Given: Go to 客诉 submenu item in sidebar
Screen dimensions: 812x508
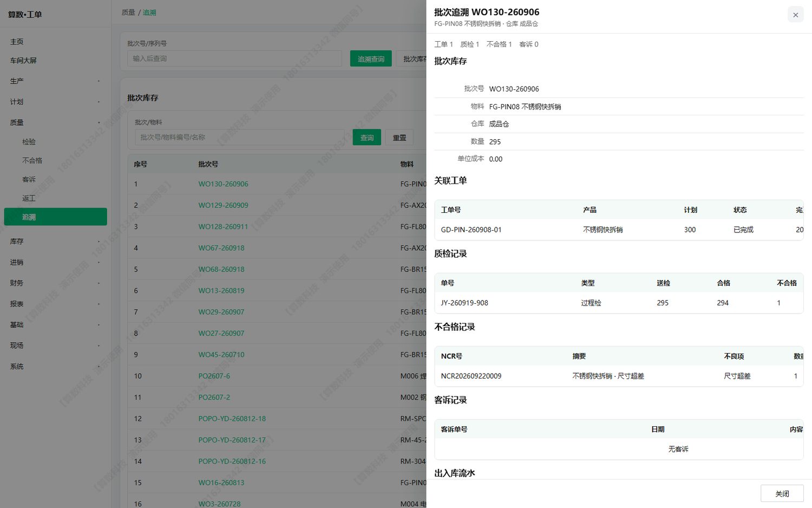Looking at the screenshot, I should (55, 180).
